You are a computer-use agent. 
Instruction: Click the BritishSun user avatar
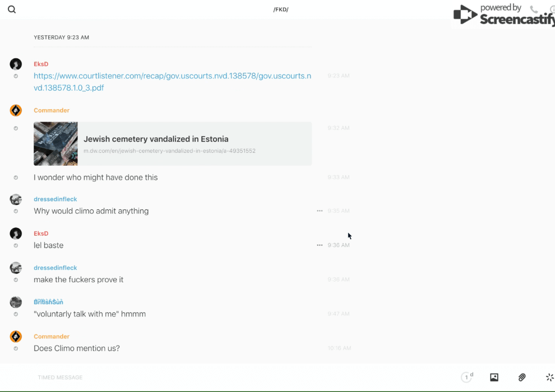click(x=16, y=302)
